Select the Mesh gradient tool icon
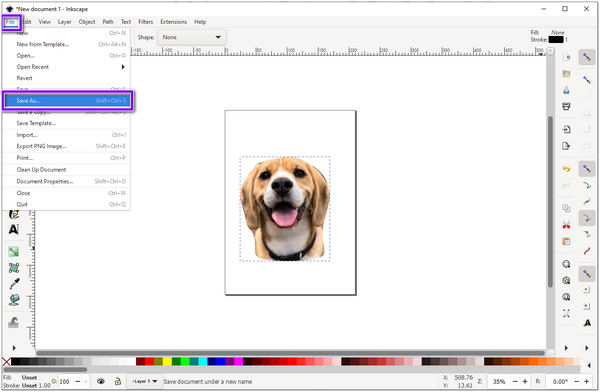Viewport: 600px width, 392px height. pyautogui.click(x=14, y=268)
